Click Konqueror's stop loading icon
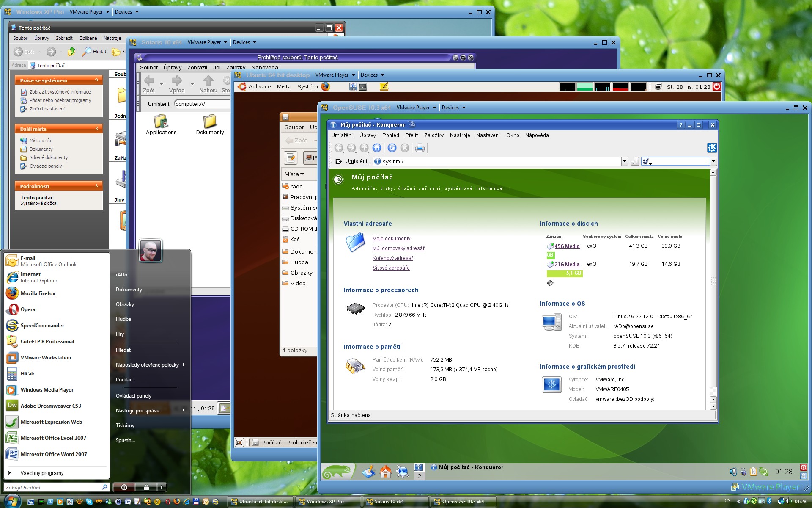Viewport: 812px width, 508px height. click(x=405, y=148)
